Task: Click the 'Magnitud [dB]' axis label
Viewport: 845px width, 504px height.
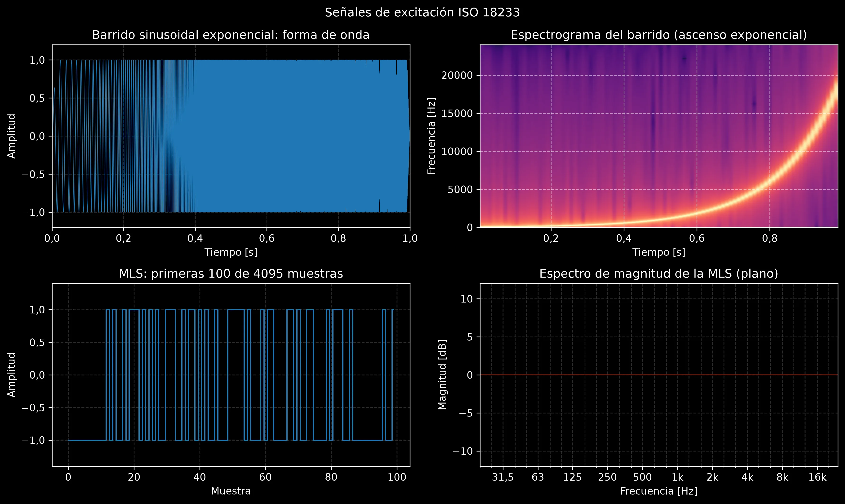Action: click(442, 375)
